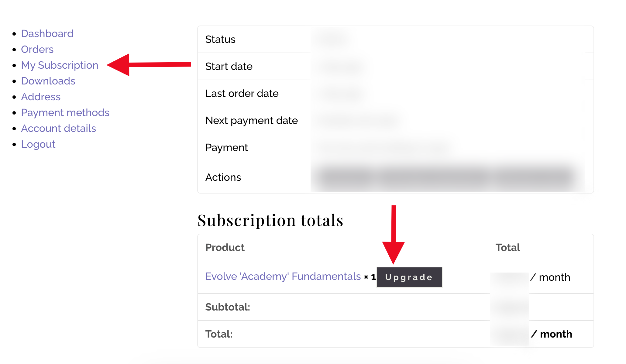Viewport: 626px width, 364px height.
Task: Open the Dashboard link in sidebar
Action: [47, 33]
